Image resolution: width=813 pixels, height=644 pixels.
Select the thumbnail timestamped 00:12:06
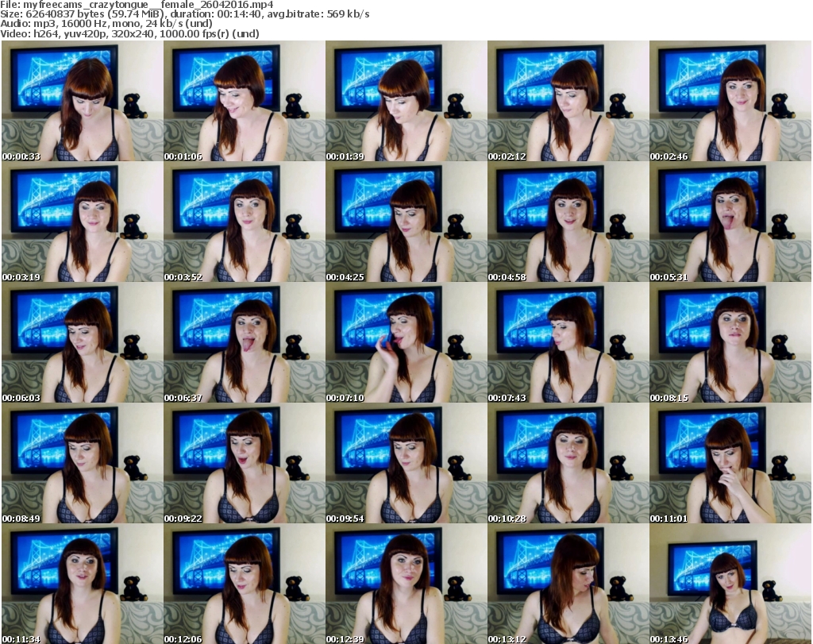pos(245,584)
